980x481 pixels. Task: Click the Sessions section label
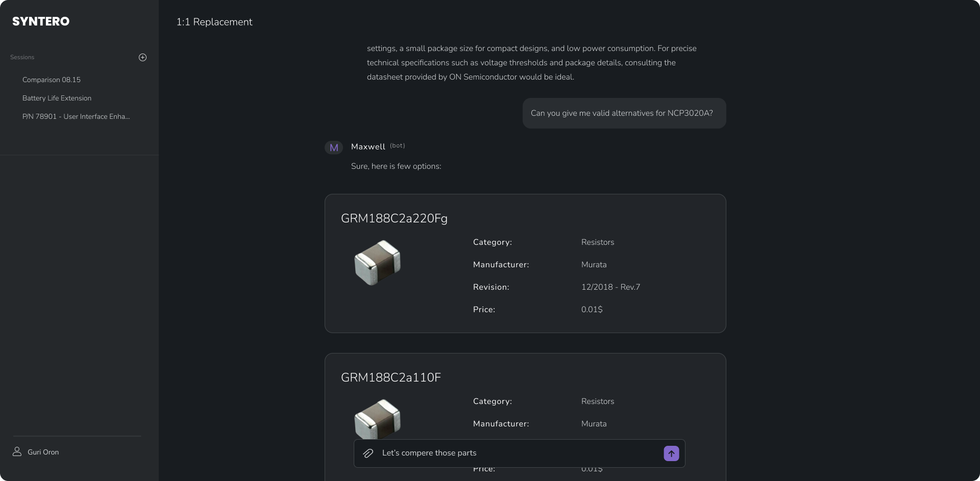click(x=22, y=58)
